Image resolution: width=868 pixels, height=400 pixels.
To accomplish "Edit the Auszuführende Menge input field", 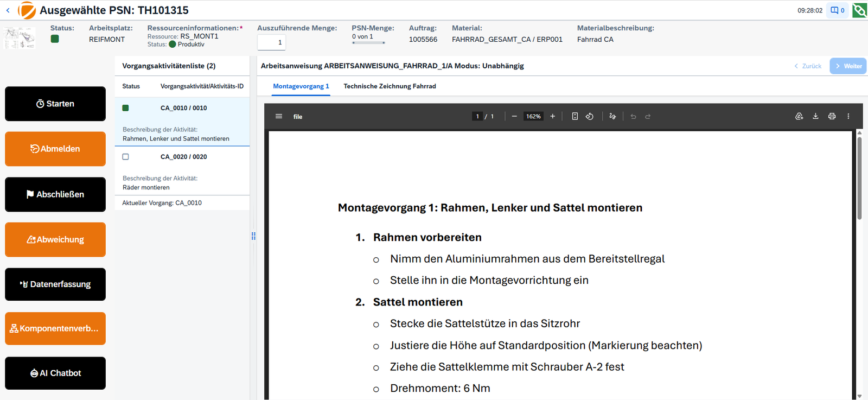I will pyautogui.click(x=271, y=42).
